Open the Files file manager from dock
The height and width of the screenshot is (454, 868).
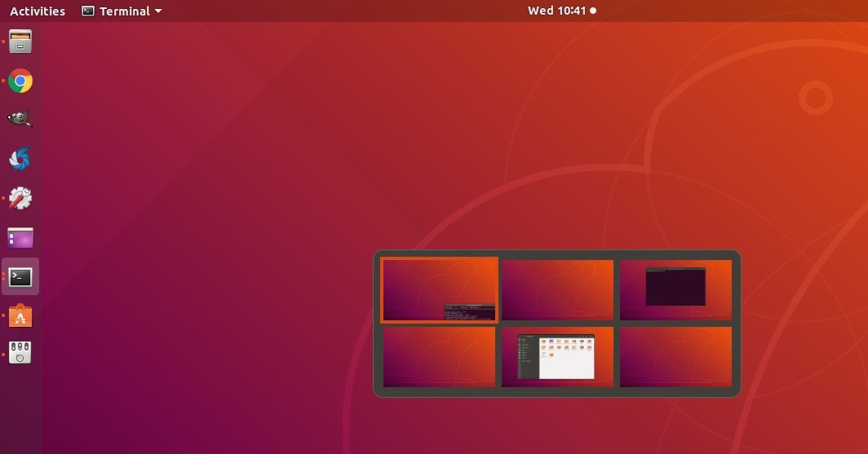pos(20,42)
